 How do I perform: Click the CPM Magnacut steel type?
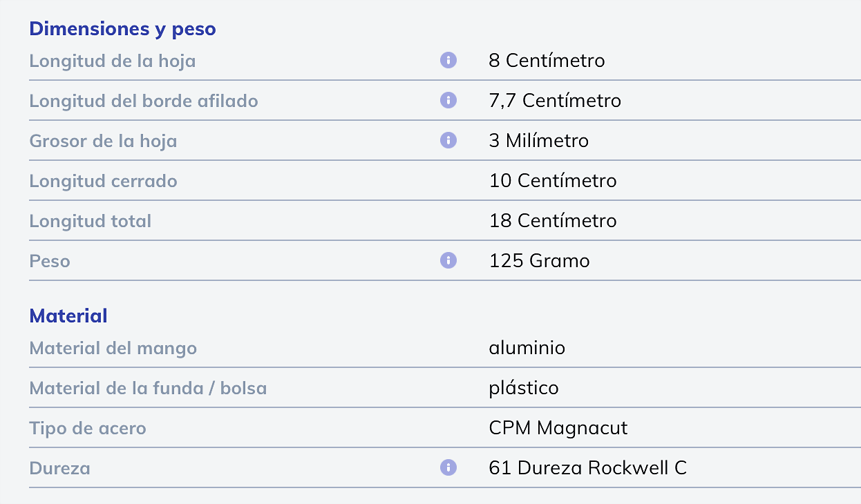coord(558,428)
